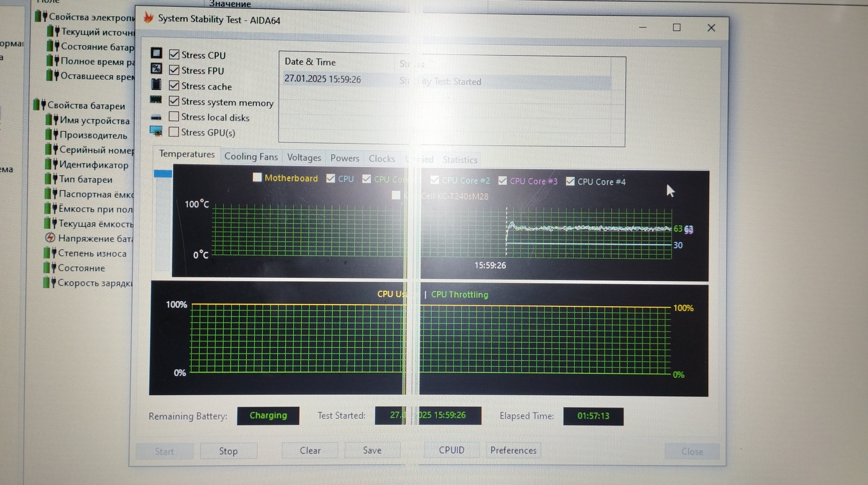
Task: Switch to the Temperatures tab
Action: (187, 154)
